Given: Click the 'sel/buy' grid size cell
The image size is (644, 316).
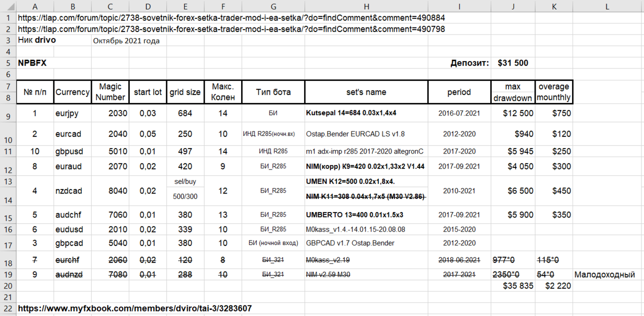Looking at the screenshot, I should point(185,182).
